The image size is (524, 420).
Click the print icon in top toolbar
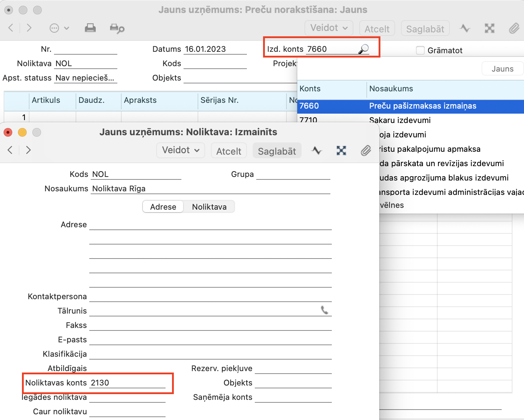(90, 28)
